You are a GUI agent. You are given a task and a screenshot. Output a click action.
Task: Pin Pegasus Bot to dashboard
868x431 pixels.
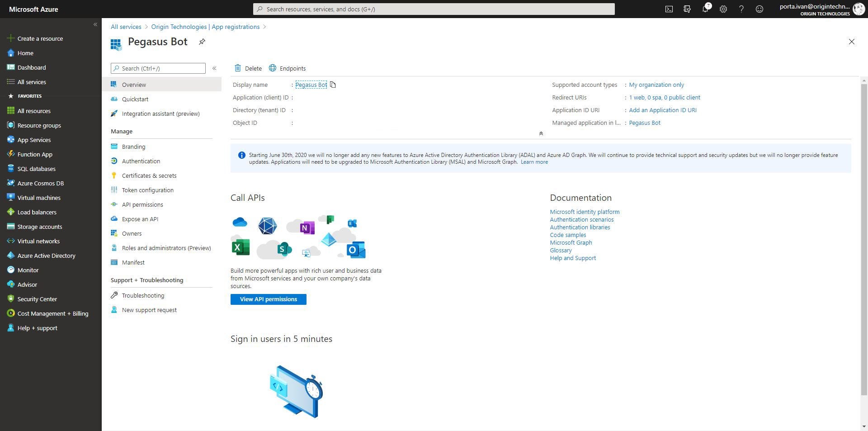click(202, 42)
